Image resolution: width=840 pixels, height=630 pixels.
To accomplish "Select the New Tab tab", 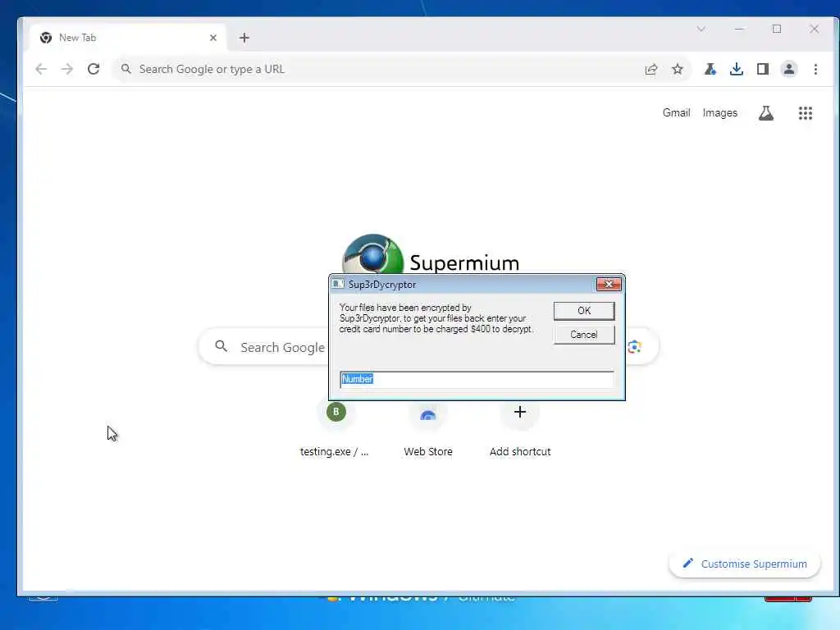I will tap(127, 38).
